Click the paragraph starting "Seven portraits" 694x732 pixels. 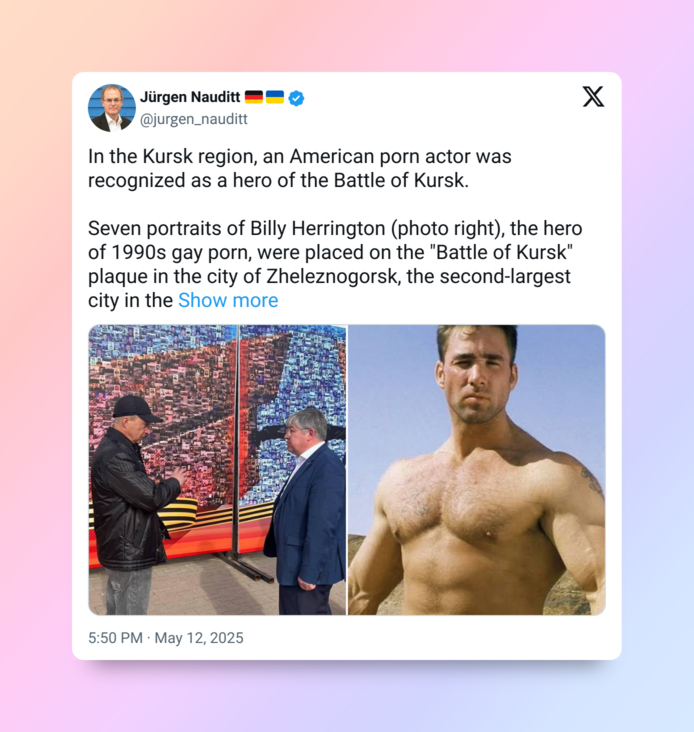(335, 264)
